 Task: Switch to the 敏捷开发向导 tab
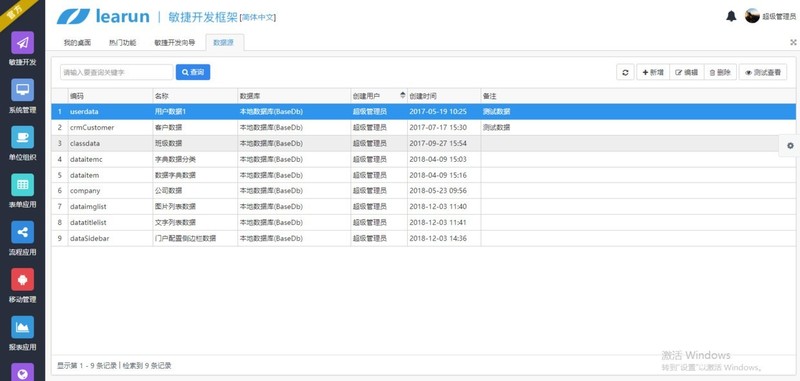click(x=174, y=43)
